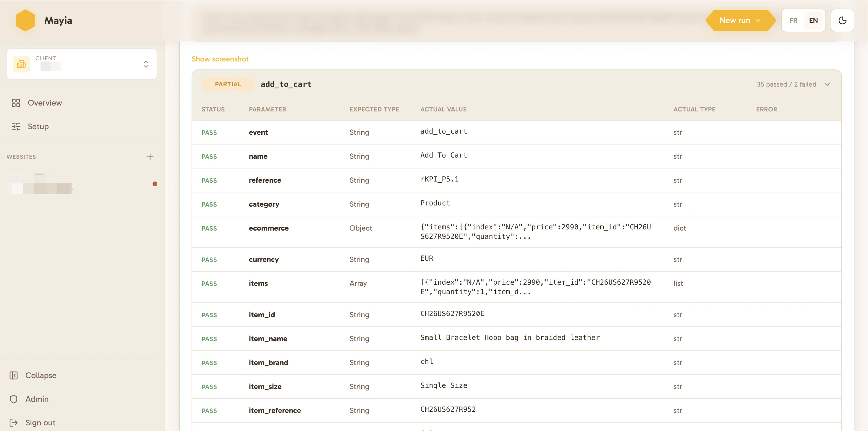Click the WEBSITES section label
The width and height of the screenshot is (868, 431).
[x=21, y=157]
